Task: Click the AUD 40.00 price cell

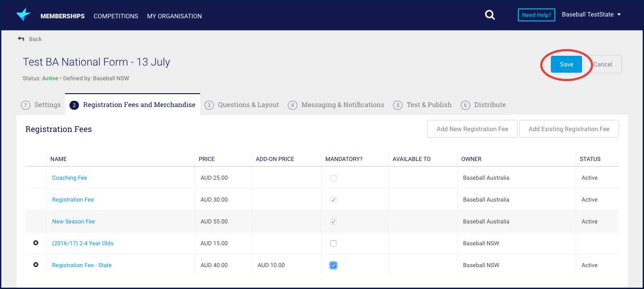Action: point(214,265)
